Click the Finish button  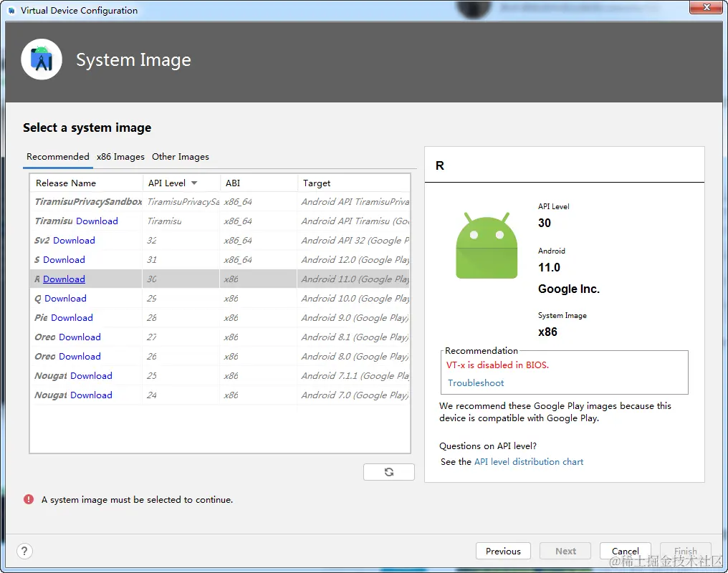[x=685, y=551]
